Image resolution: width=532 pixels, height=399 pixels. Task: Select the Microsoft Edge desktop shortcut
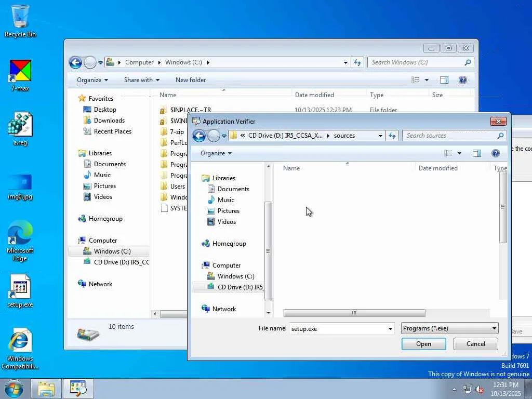click(20, 241)
